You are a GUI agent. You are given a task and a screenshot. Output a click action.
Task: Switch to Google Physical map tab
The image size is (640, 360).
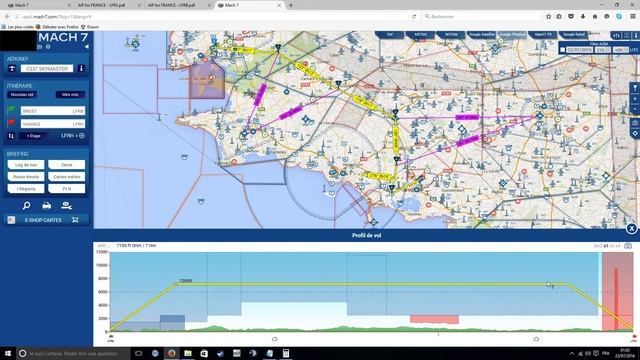click(x=512, y=35)
